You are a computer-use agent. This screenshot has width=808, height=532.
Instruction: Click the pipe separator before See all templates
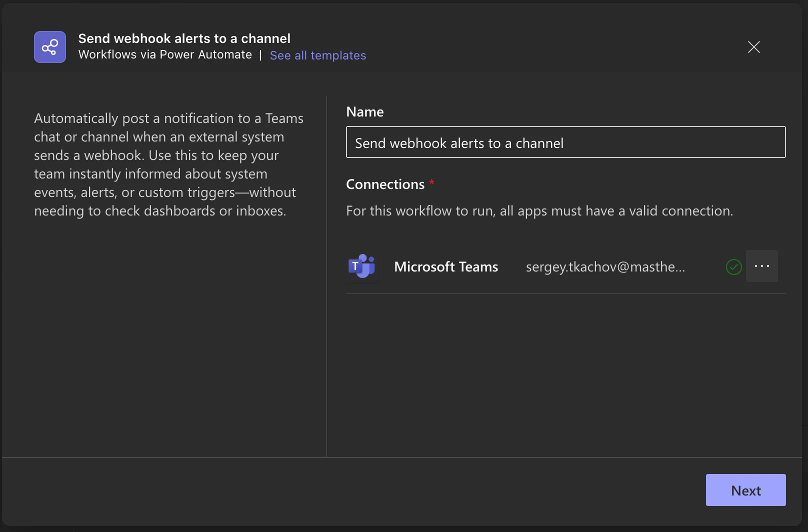(x=260, y=55)
